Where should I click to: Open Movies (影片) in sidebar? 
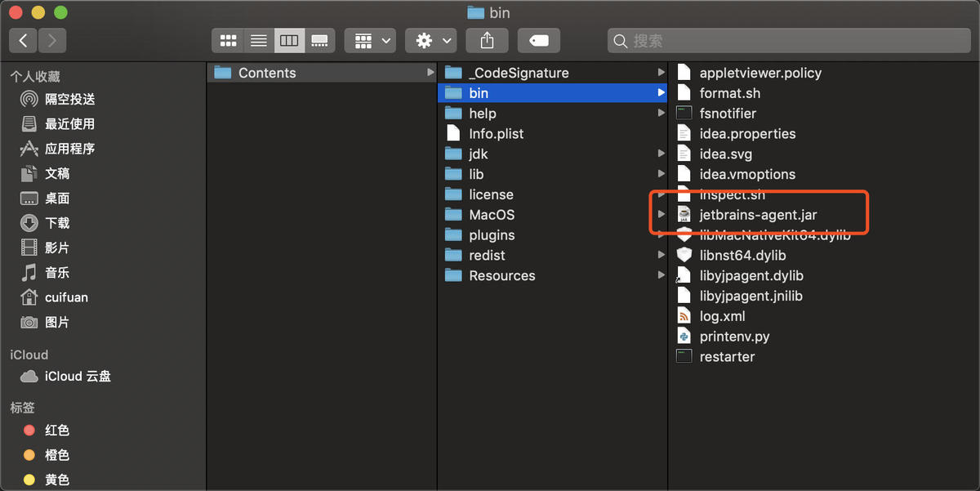click(46, 248)
